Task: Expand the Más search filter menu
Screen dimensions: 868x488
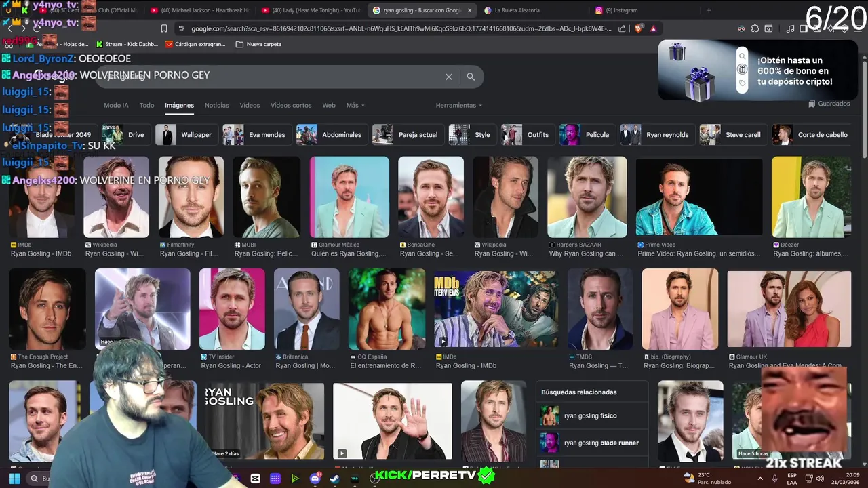Action: coord(355,106)
